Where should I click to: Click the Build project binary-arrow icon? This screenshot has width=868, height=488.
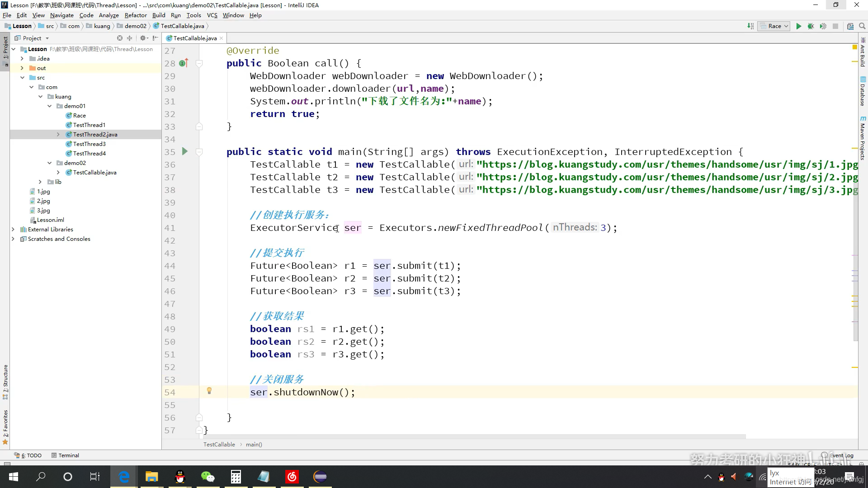pyautogui.click(x=750, y=26)
